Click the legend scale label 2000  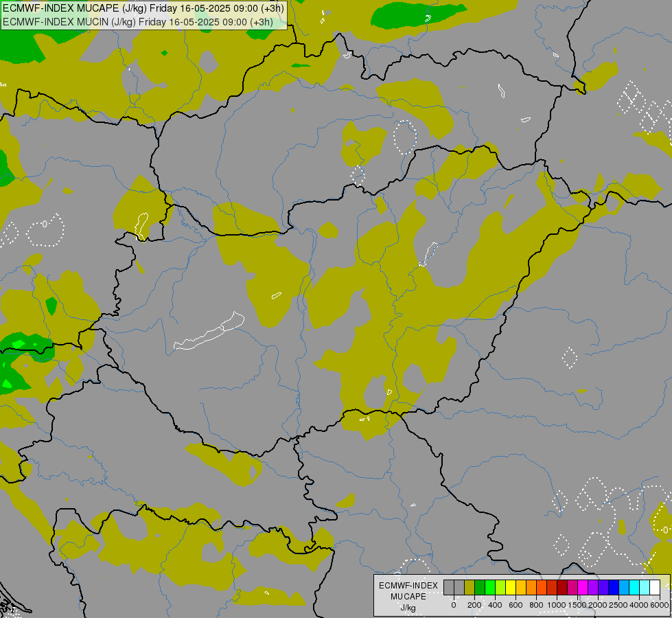tap(598, 605)
